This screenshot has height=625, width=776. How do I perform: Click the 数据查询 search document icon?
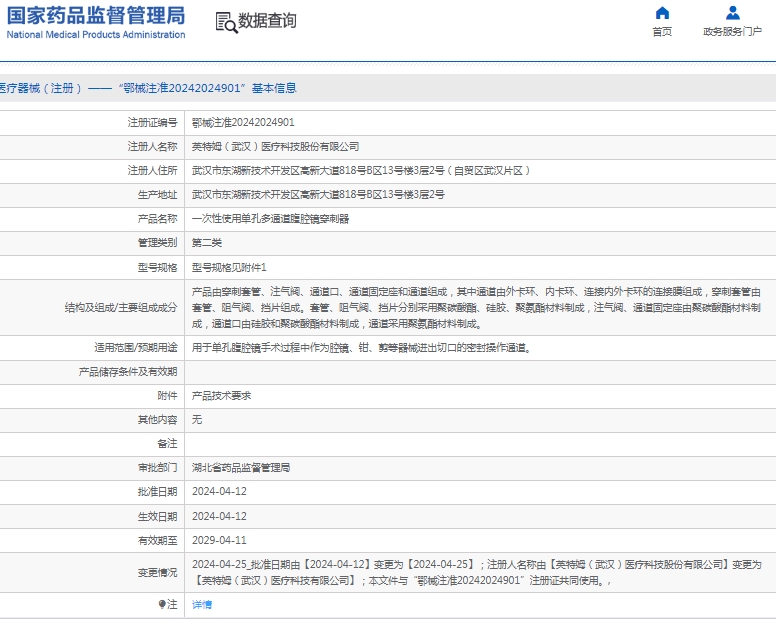(226, 23)
